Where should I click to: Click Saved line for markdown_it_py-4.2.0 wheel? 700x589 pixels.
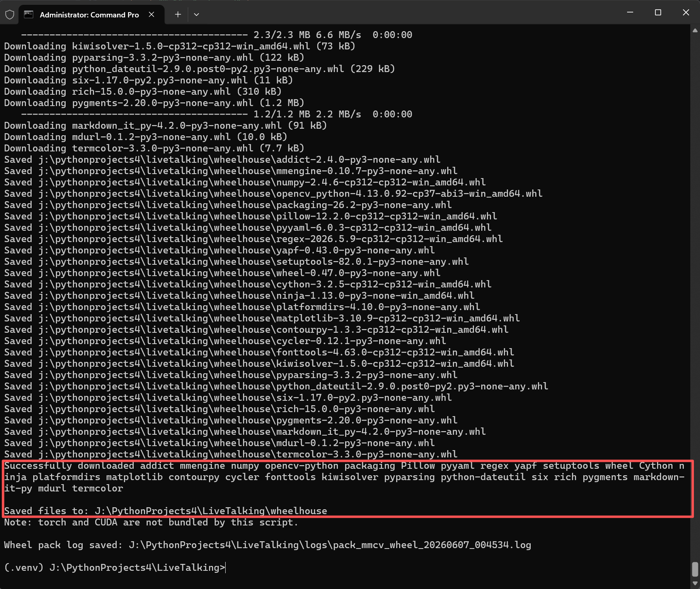click(x=245, y=432)
